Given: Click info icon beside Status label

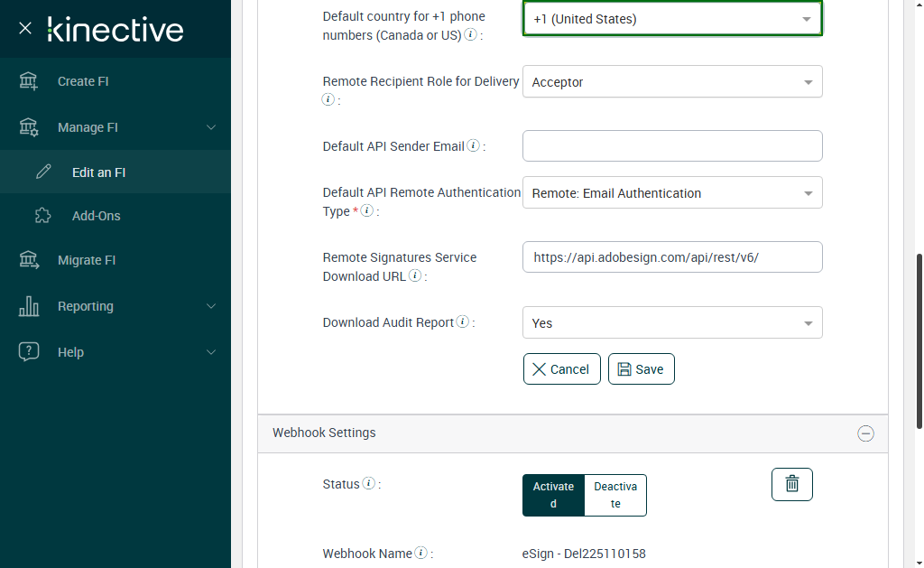Looking at the screenshot, I should point(368,483).
